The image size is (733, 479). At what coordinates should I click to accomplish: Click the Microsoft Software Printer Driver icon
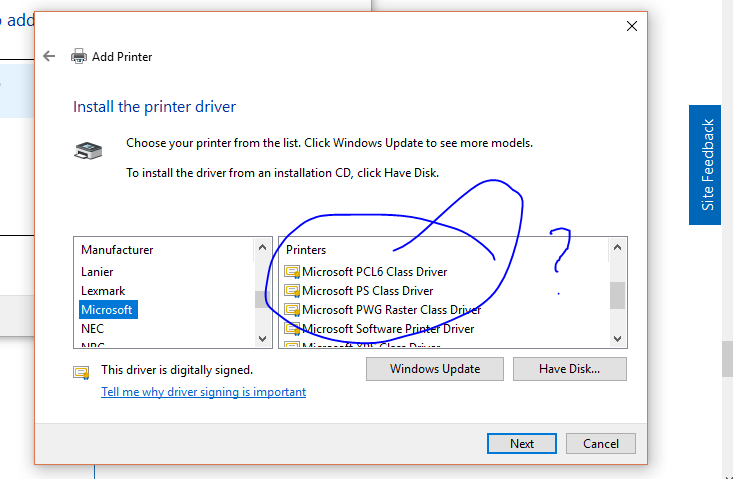pyautogui.click(x=292, y=329)
